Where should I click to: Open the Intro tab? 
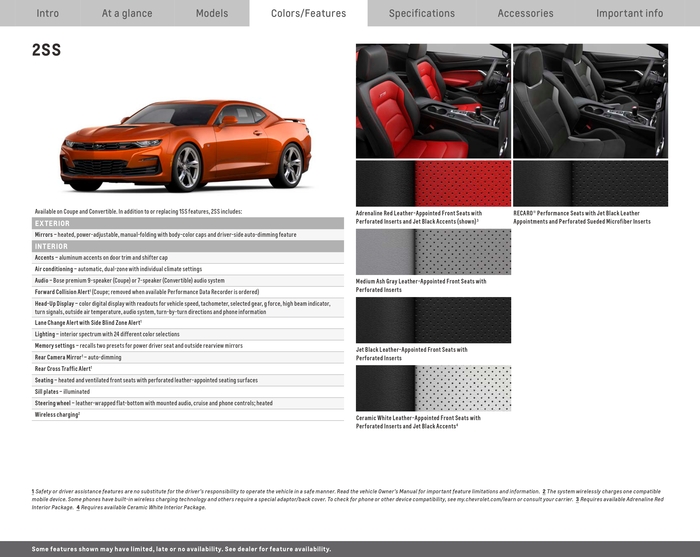click(x=47, y=13)
